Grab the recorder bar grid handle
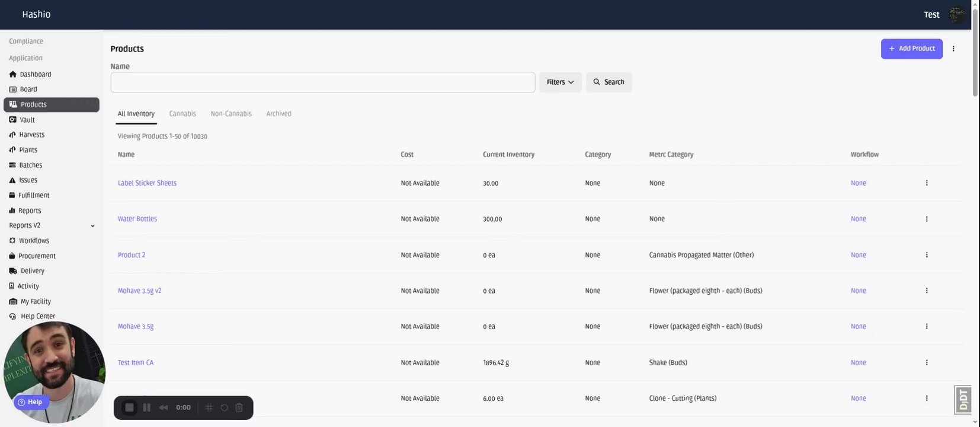 coord(209,407)
